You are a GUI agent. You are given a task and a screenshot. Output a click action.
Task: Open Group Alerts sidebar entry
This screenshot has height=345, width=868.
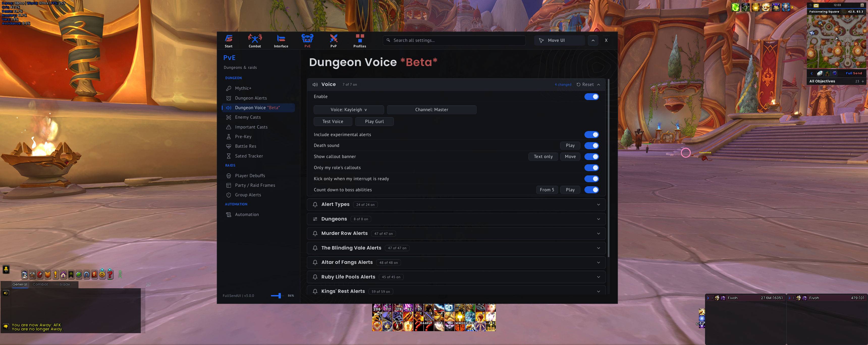point(258,195)
